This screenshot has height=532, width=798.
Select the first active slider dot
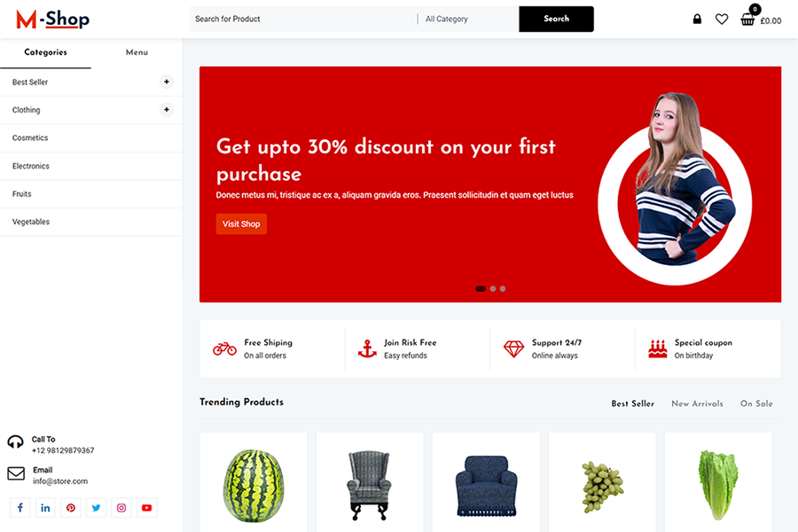[x=481, y=289]
